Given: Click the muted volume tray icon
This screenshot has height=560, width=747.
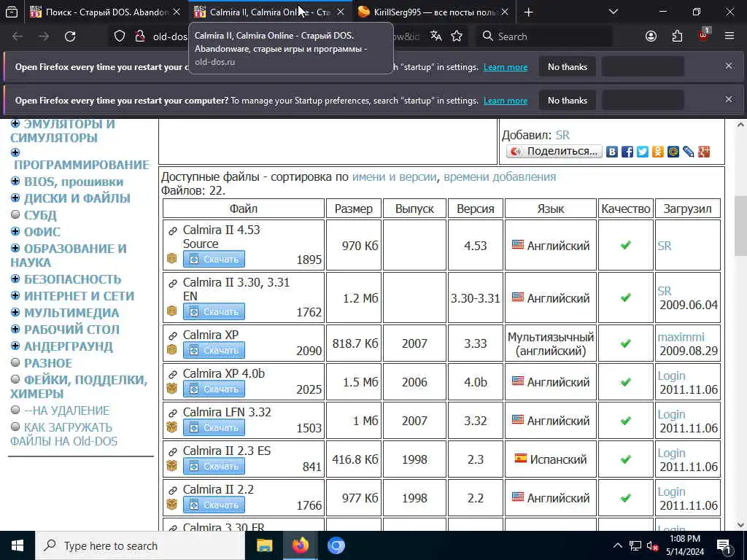Looking at the screenshot, I should [x=652, y=545].
